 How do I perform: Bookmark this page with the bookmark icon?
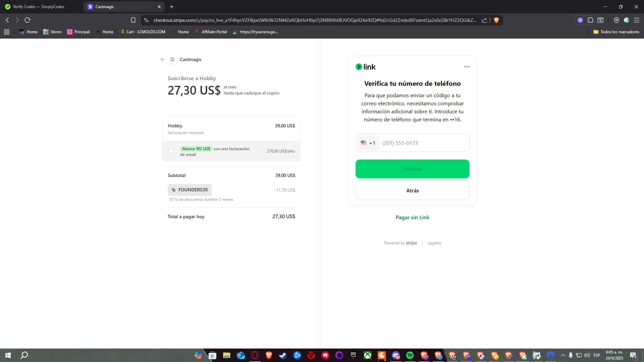coord(133,20)
